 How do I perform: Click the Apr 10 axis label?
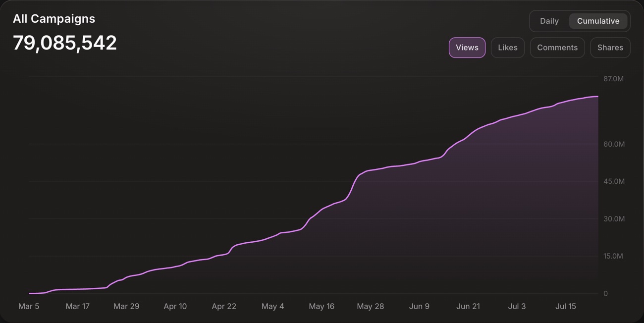click(175, 307)
